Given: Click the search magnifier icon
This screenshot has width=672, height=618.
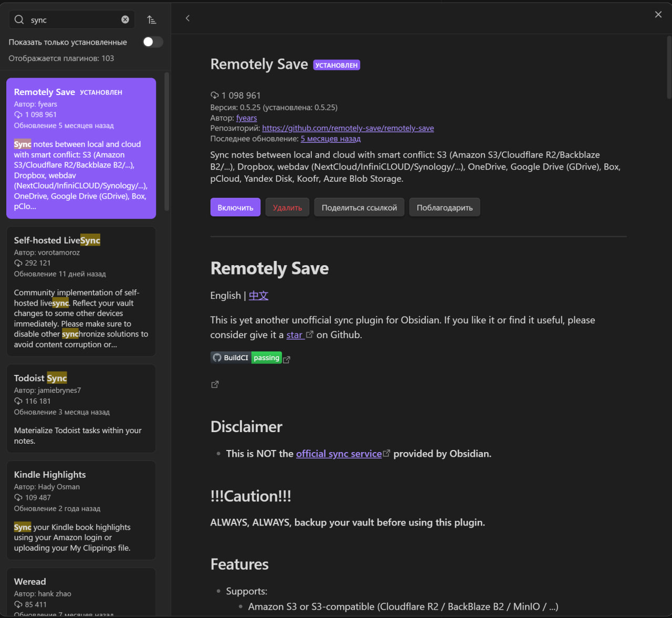Looking at the screenshot, I should pyautogui.click(x=19, y=20).
